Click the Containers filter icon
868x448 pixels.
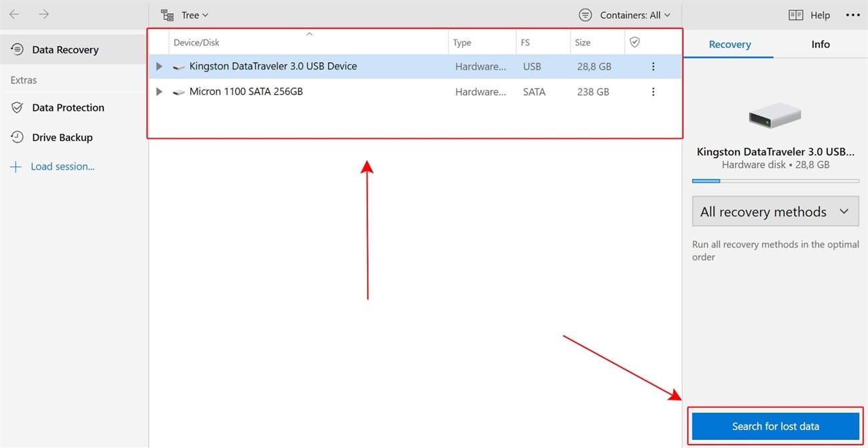586,15
